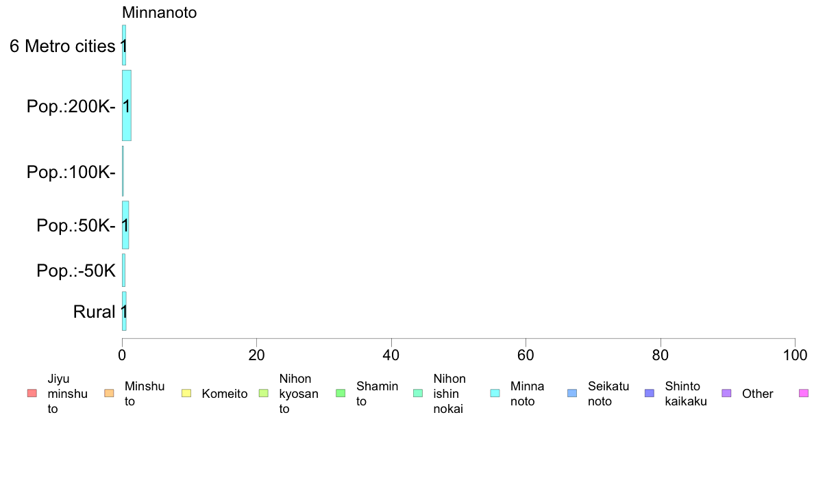Screen dimensions: 814x504
Task: Click the Other purple legend swatch
Action: [x=727, y=394]
